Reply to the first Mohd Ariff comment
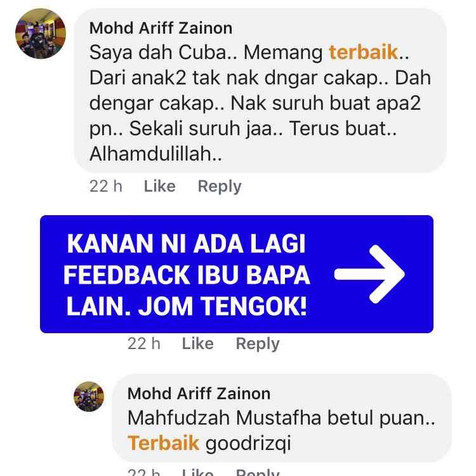 [x=220, y=186]
